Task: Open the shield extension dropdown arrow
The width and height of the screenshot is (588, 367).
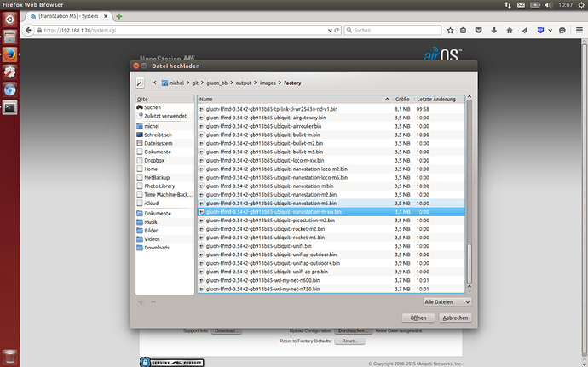Action: coord(550,31)
